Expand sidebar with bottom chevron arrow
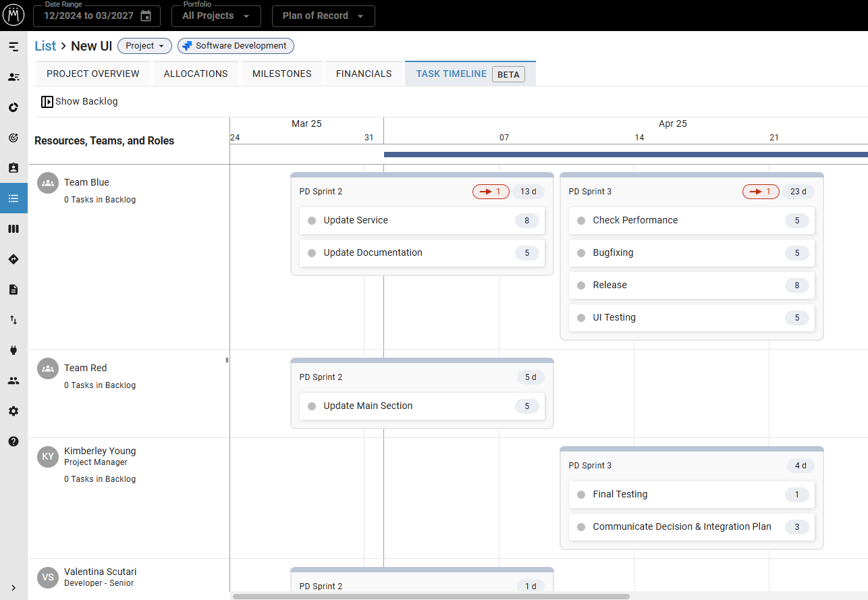The image size is (868, 600). tap(13, 588)
